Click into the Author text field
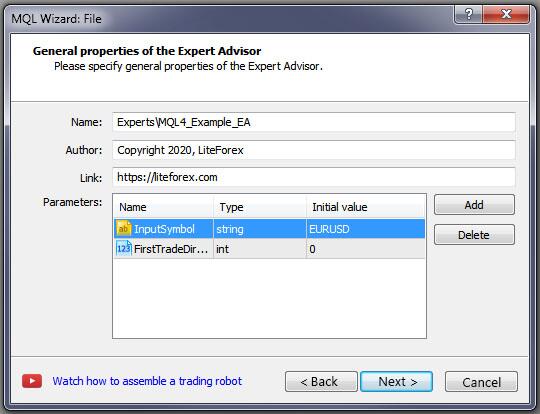The image size is (540, 414). (314, 150)
